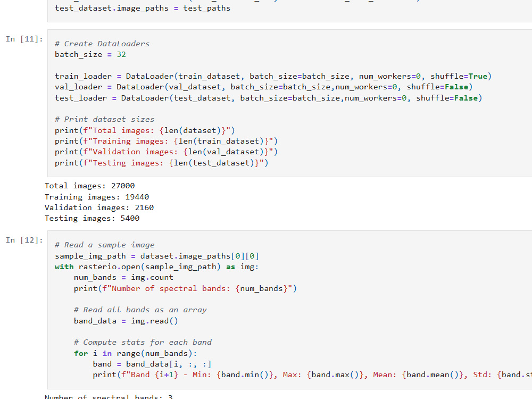Click the train_loader DataLoader line
This screenshot has width=532, height=399.
[x=273, y=76]
